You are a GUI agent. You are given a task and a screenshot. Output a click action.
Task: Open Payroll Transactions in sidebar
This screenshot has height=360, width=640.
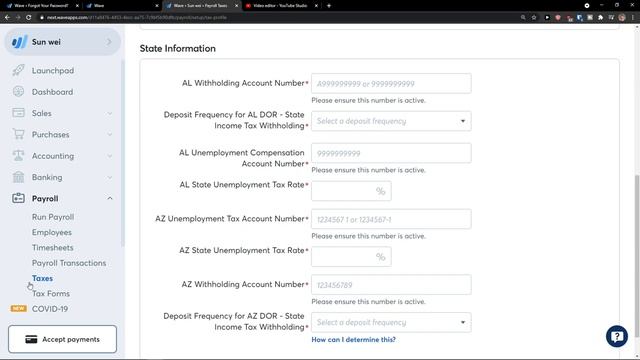[x=69, y=263]
